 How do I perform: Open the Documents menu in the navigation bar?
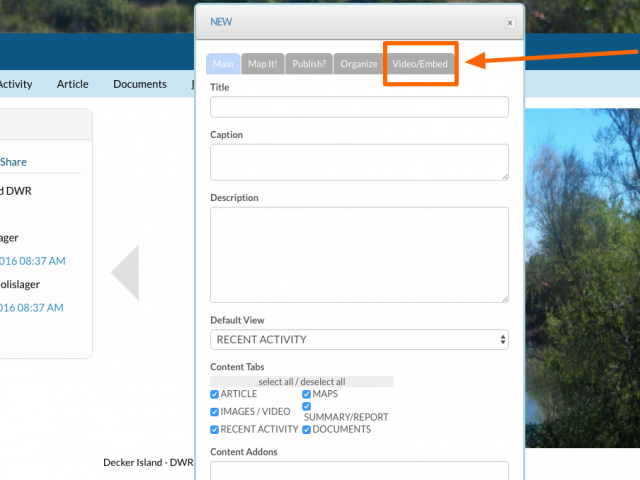pyautogui.click(x=139, y=84)
